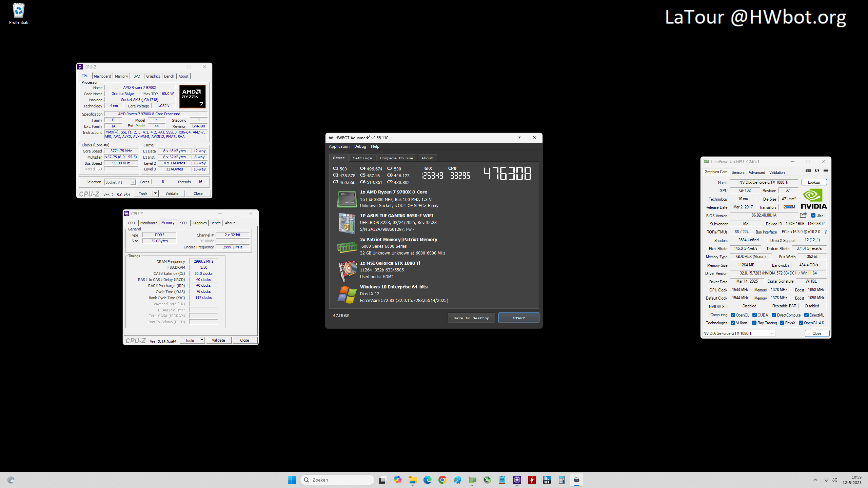Open the GPU-Z hamburger menu
Image resolution: width=868 pixels, height=488 pixels.
(x=826, y=170)
